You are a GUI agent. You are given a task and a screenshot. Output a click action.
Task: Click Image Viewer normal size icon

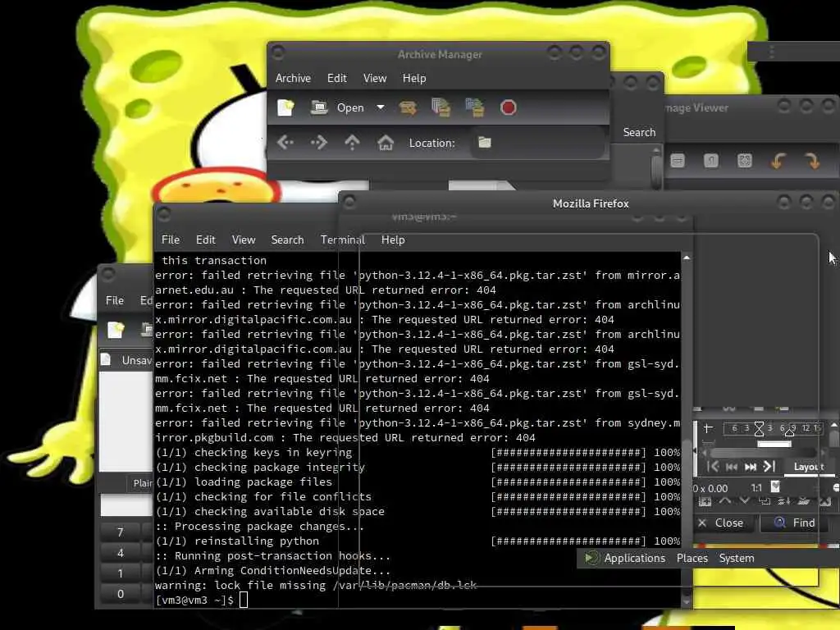tap(711, 161)
